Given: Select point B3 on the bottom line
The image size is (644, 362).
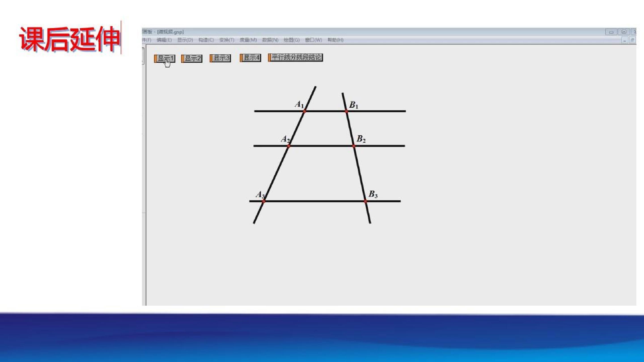Looking at the screenshot, I should (x=365, y=201).
